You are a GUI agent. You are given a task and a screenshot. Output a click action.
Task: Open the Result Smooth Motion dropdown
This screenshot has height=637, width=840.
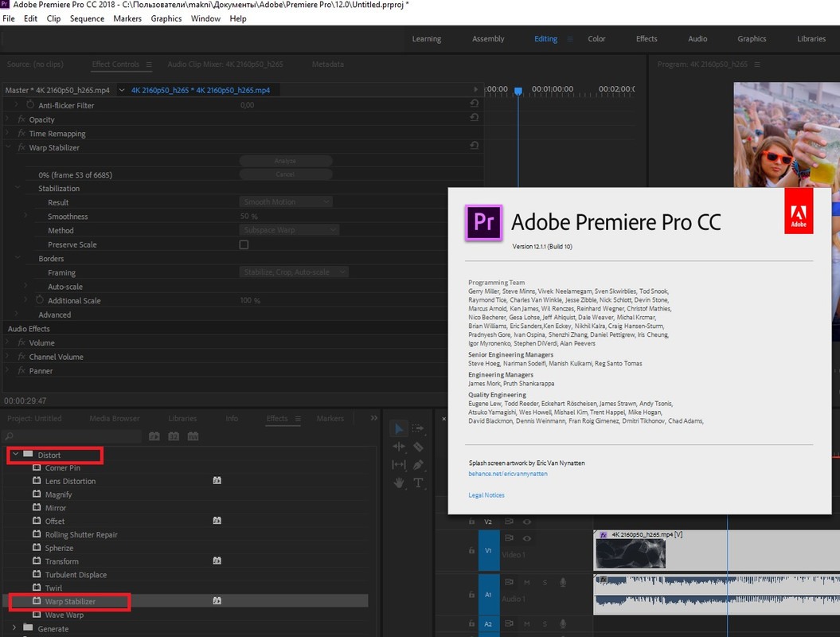(286, 202)
